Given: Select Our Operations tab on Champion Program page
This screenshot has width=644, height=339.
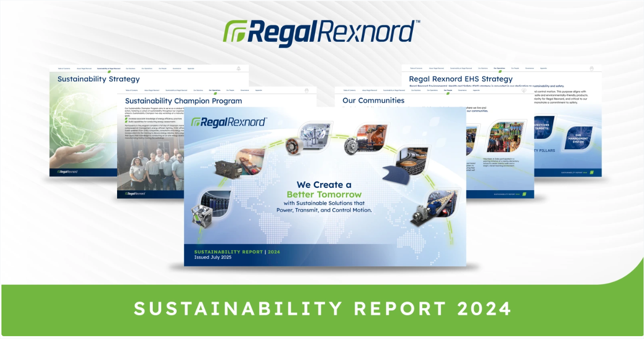Looking at the screenshot, I should click(x=214, y=90).
